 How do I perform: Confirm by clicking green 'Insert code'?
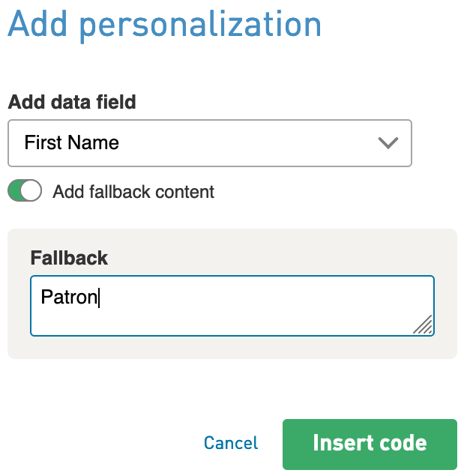point(370,444)
